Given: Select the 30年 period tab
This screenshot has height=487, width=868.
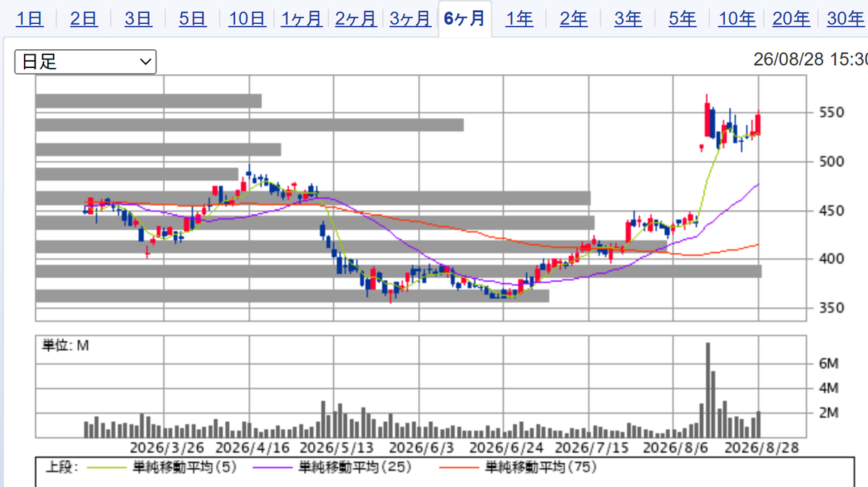Looking at the screenshot, I should (846, 19).
